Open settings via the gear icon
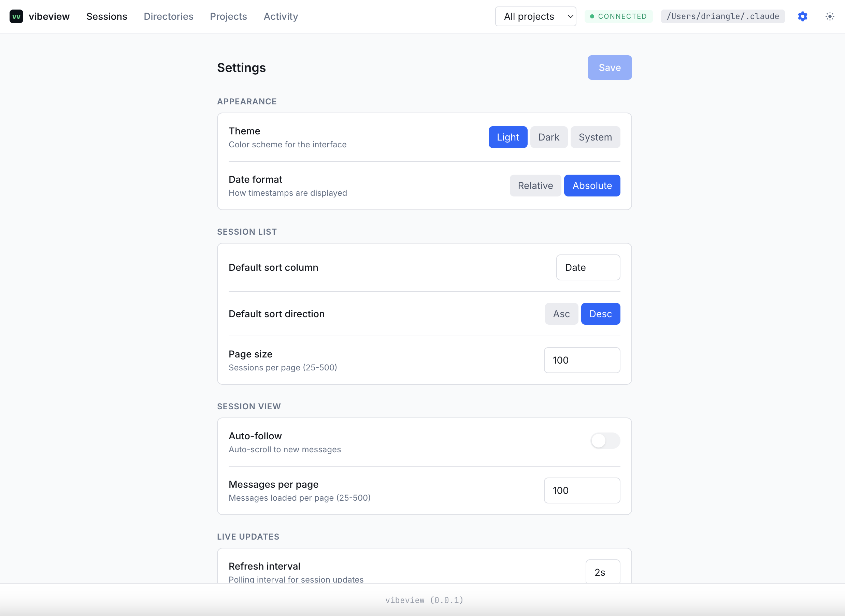Image resolution: width=845 pixels, height=616 pixels. 802,16
